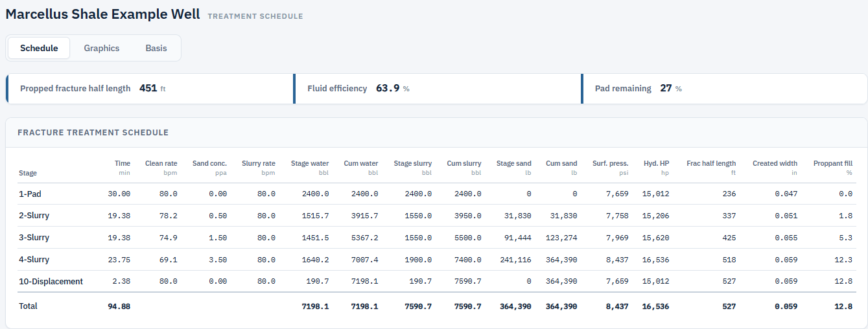Click created width value 0.047

(x=786, y=194)
